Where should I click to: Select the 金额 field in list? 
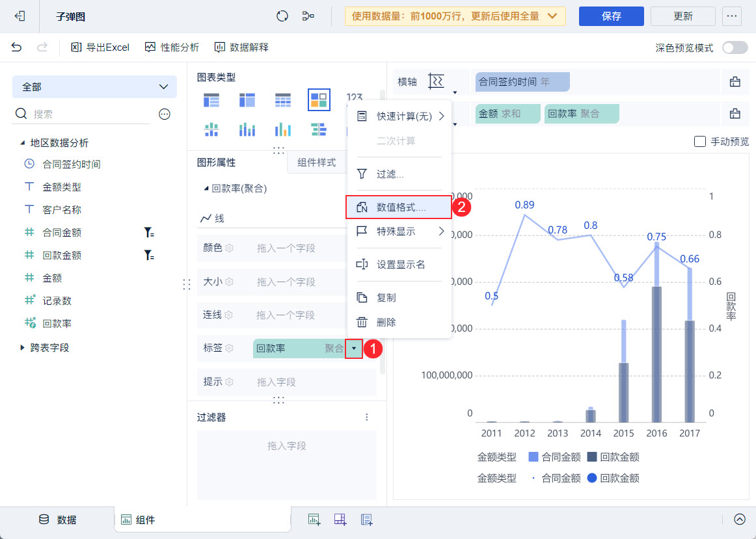click(x=51, y=278)
